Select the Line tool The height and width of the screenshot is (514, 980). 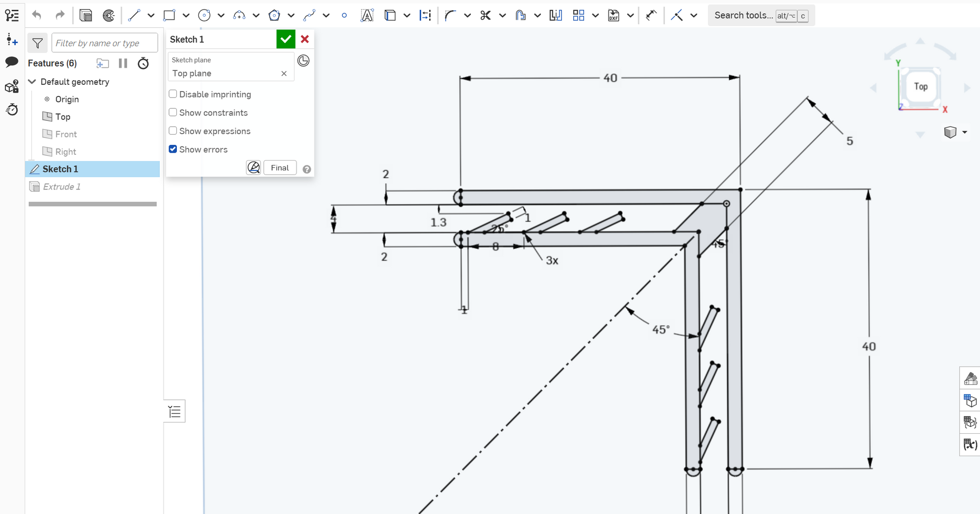click(134, 16)
